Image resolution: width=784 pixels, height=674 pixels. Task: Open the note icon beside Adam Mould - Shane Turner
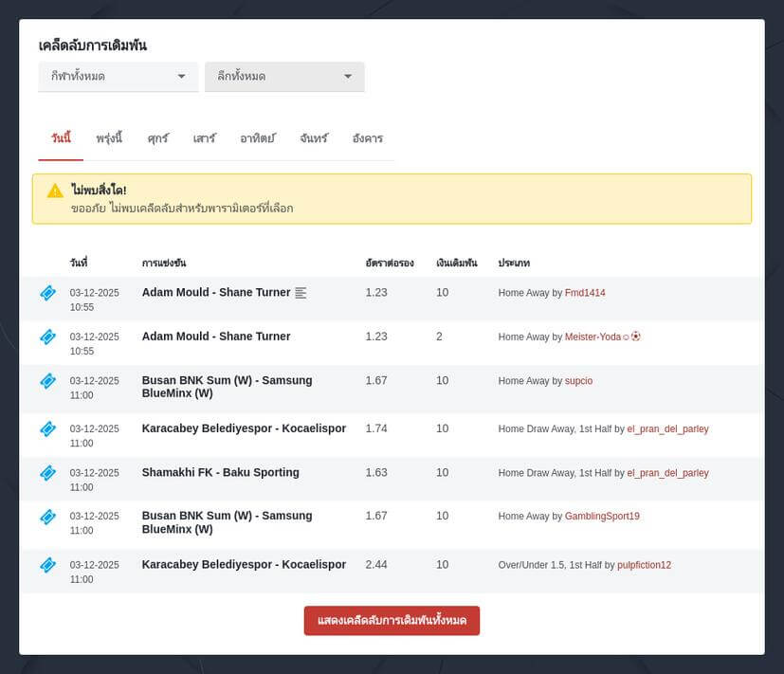pyautogui.click(x=301, y=293)
